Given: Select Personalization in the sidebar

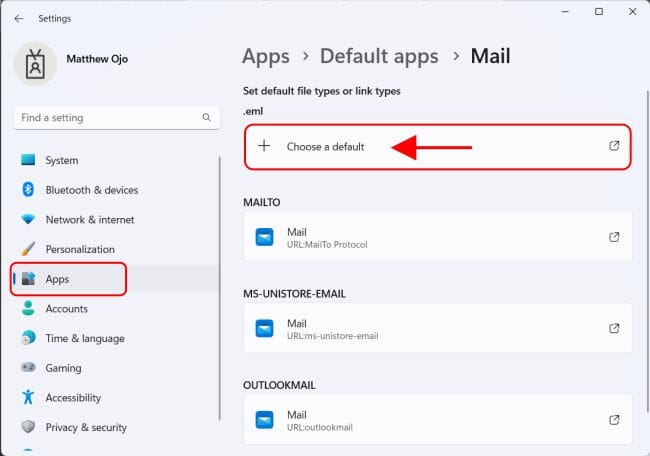Looking at the screenshot, I should 116,249.
